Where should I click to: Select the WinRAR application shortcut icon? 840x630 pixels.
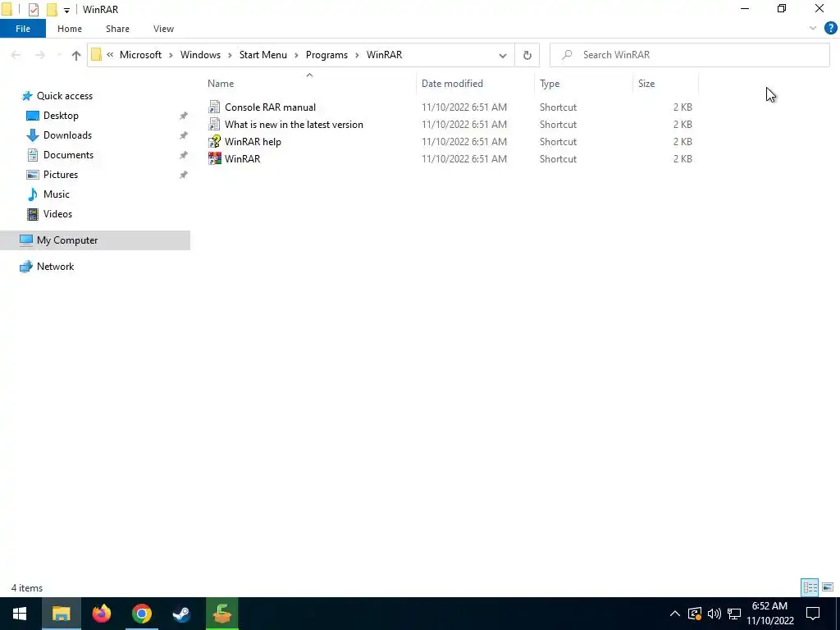(214, 158)
